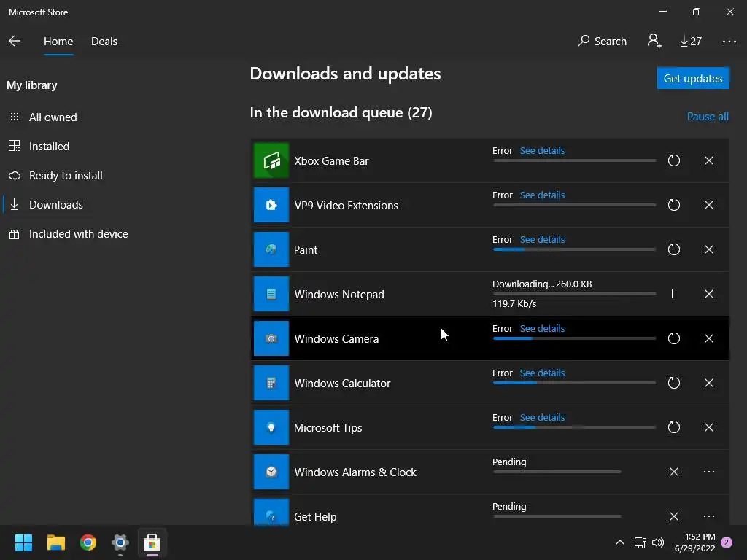The height and width of the screenshot is (560, 747).
Task: Open the Home tab
Action: coord(58,42)
